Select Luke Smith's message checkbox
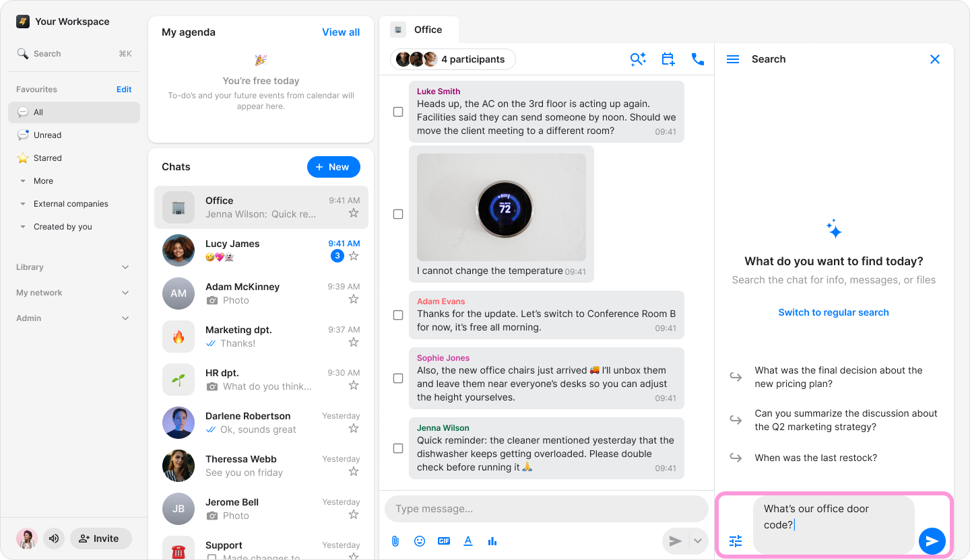This screenshot has width=970, height=560. 398,112
